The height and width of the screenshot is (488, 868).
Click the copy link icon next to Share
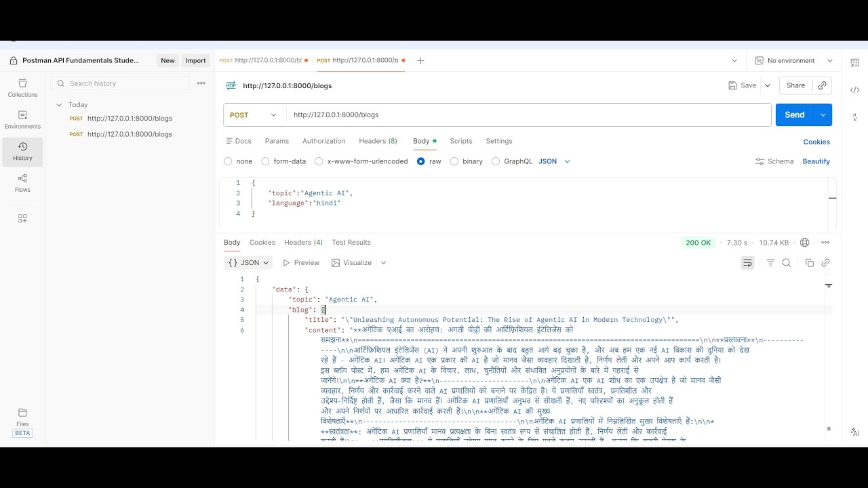(822, 85)
